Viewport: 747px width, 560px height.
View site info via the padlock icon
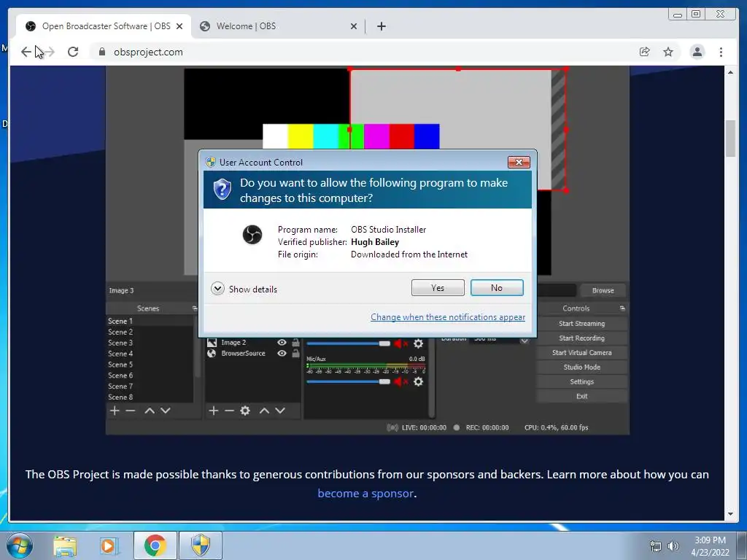(102, 52)
